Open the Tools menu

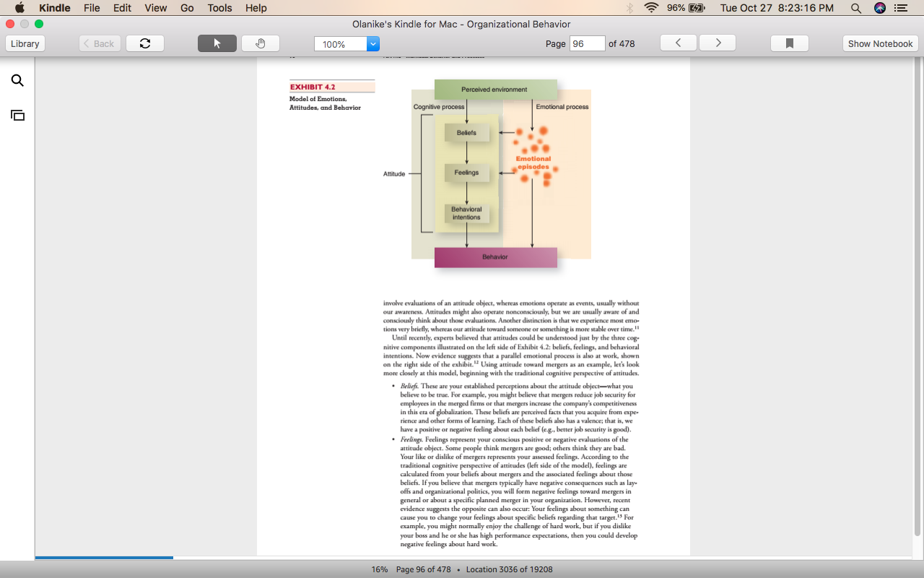(219, 8)
